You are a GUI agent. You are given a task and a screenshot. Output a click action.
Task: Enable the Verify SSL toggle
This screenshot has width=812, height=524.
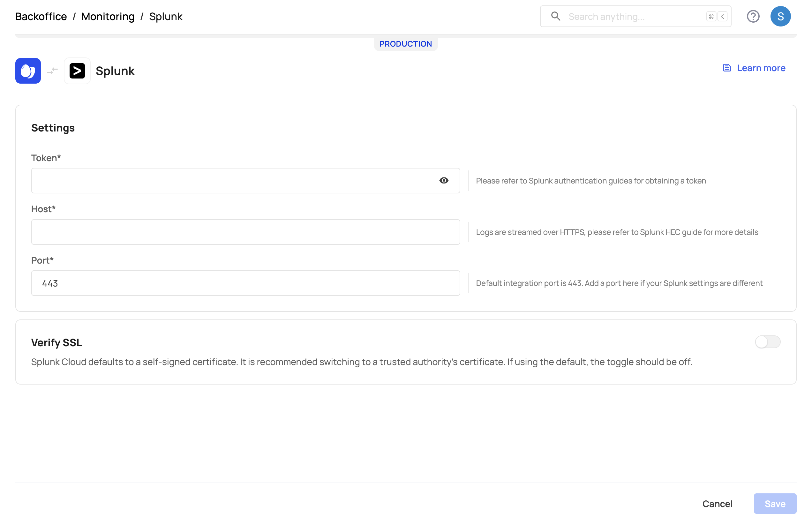[x=767, y=342]
